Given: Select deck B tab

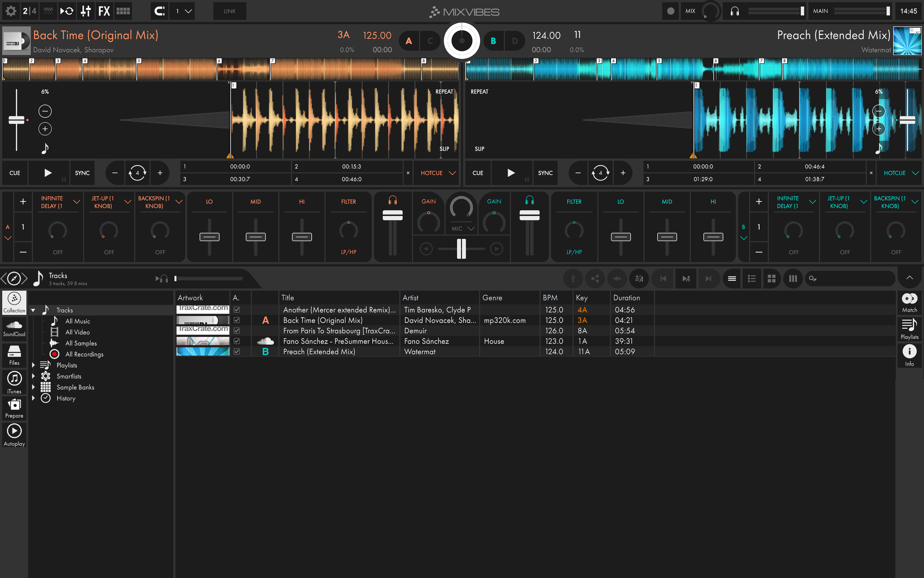Looking at the screenshot, I should tap(493, 41).
